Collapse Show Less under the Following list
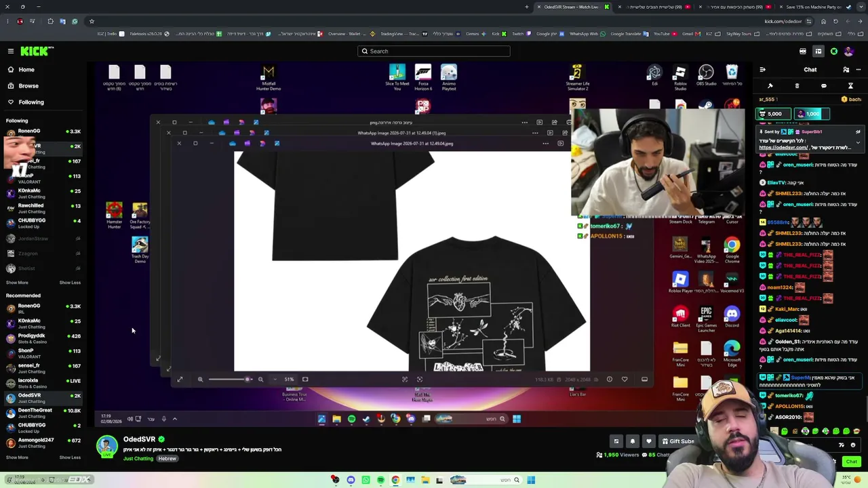The width and height of the screenshot is (868, 488). click(70, 283)
